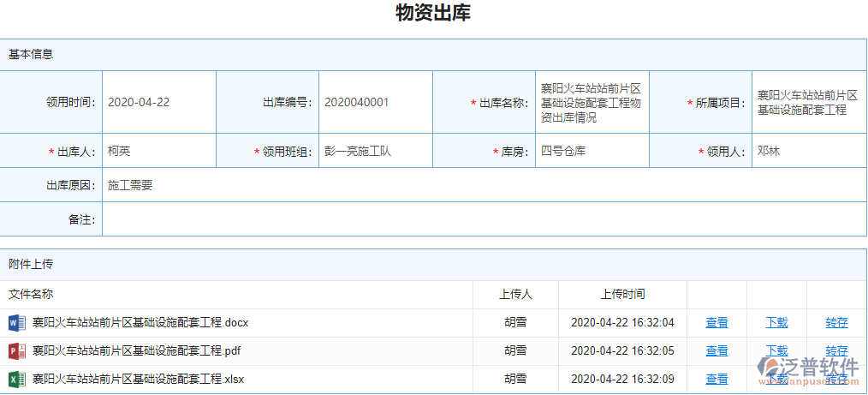View the docx attachment via 查看
Screen dimensions: 868x395
[716, 322]
